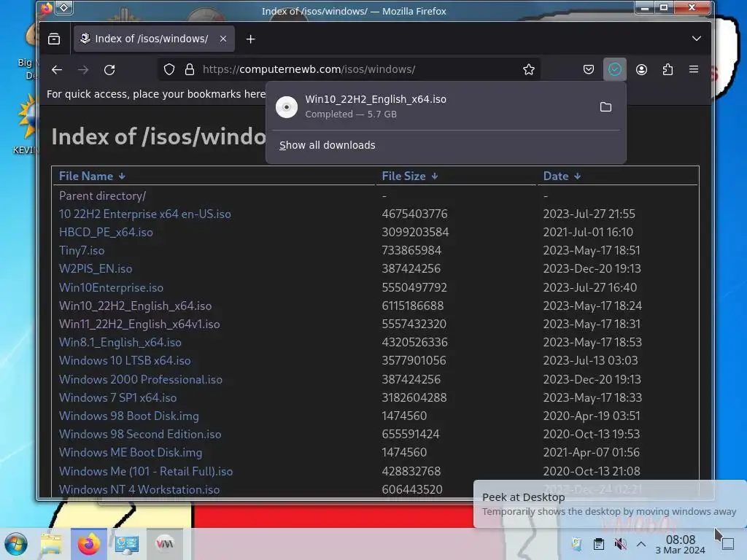Click file size 733865984 cell
The image size is (747, 560).
pyautogui.click(x=411, y=251)
